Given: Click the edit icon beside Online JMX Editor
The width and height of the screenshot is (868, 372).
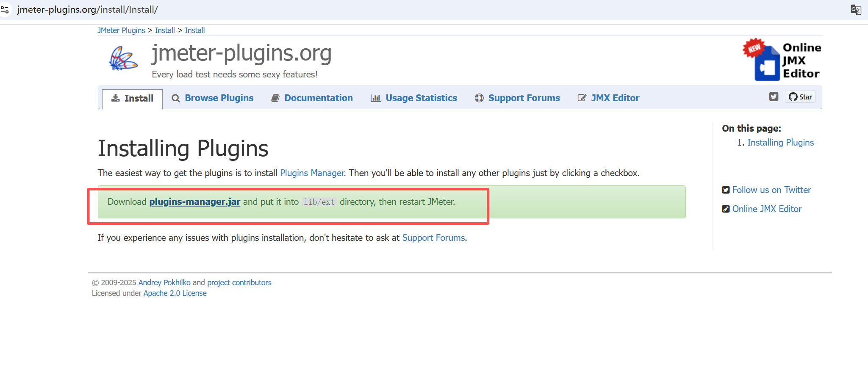Looking at the screenshot, I should [x=726, y=209].
